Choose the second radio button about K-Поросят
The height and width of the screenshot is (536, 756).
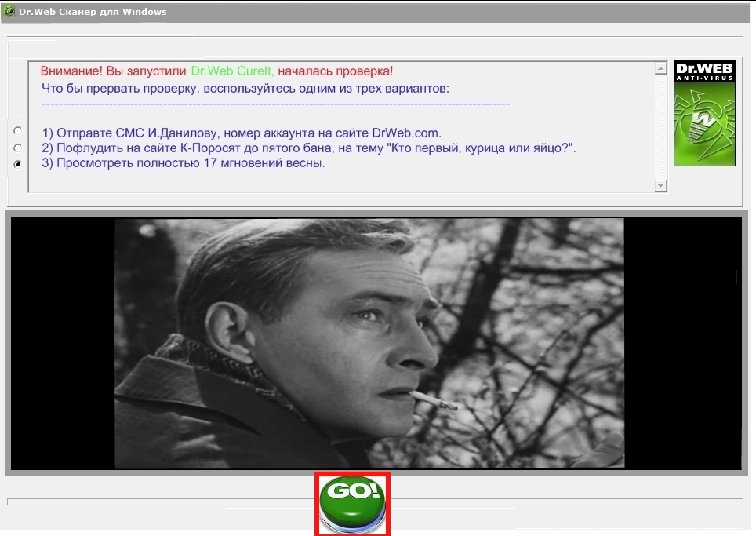tap(17, 148)
